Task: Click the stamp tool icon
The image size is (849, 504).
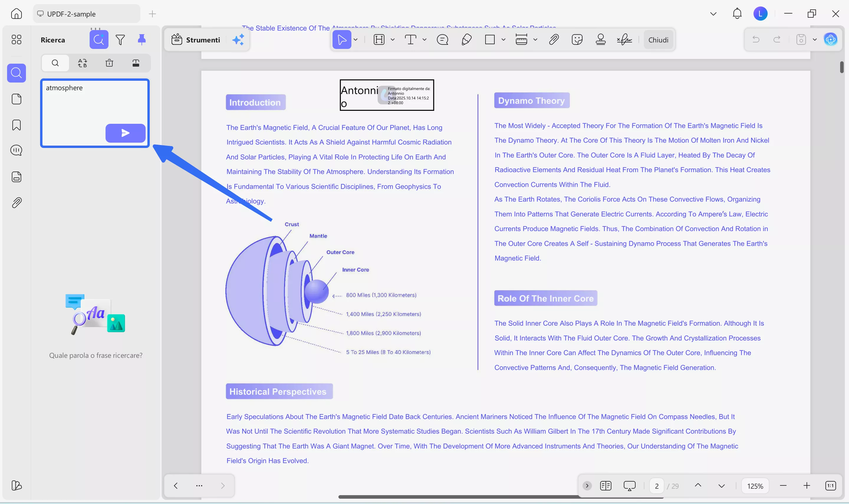Action: coord(600,40)
